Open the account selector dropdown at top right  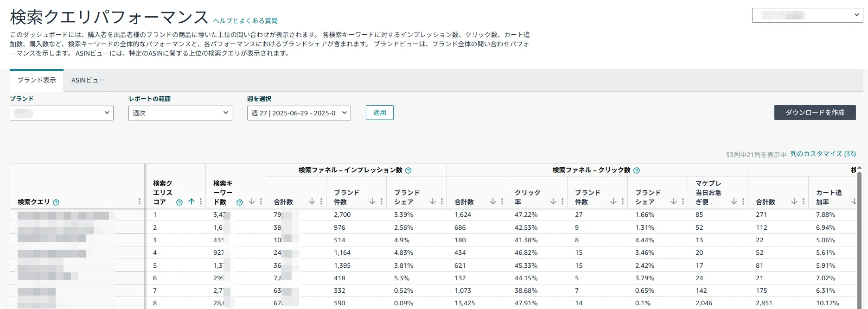click(x=807, y=15)
